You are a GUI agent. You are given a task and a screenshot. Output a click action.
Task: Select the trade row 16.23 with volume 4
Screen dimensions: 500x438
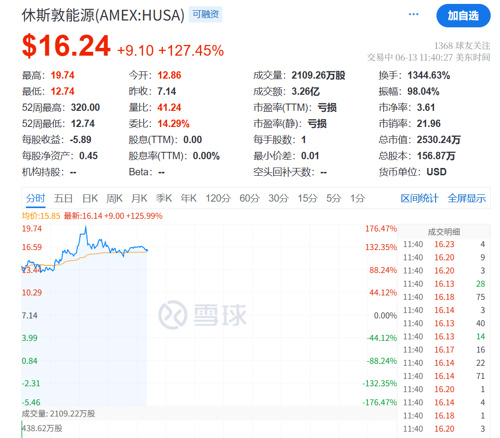coord(444,244)
